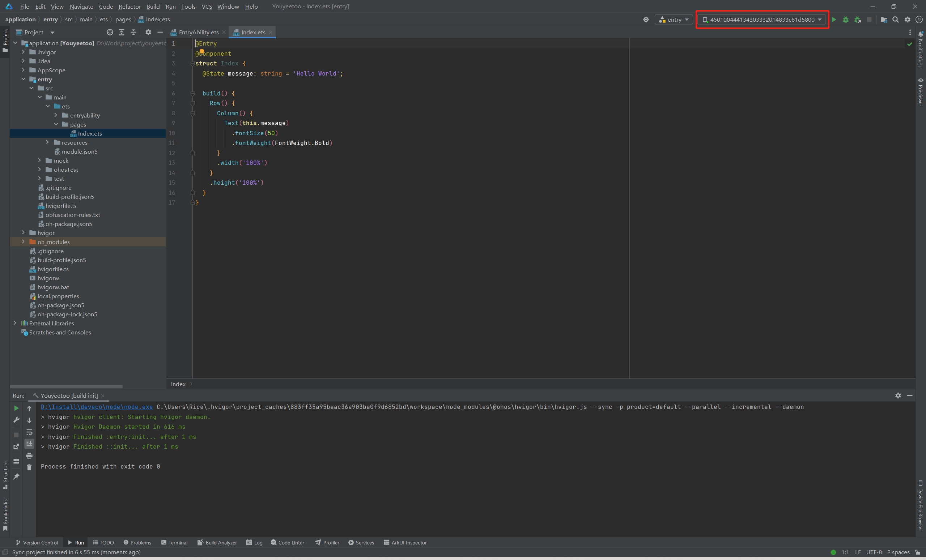This screenshot has width=926, height=560.
Task: Open the VCS menu
Action: (207, 7)
